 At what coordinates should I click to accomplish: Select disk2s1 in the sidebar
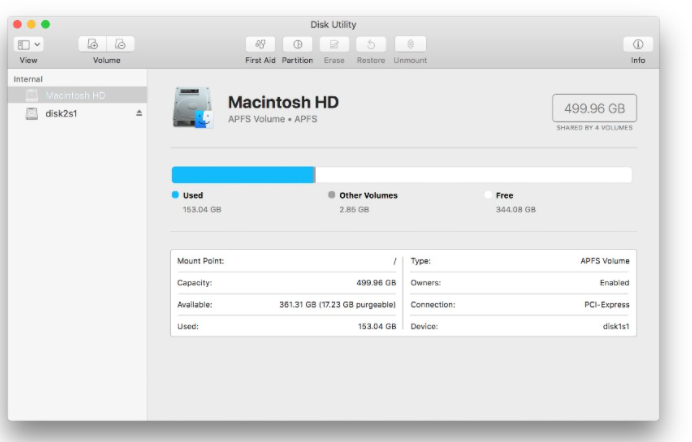coord(78,113)
